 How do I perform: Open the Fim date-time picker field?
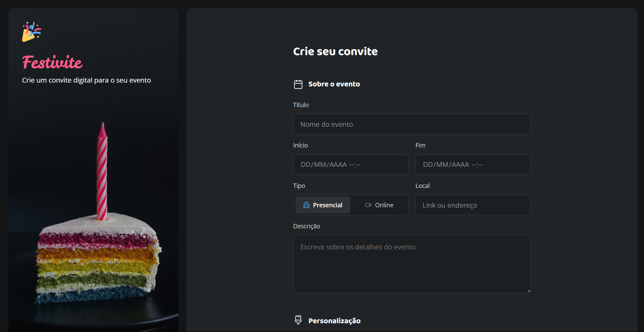tap(473, 164)
